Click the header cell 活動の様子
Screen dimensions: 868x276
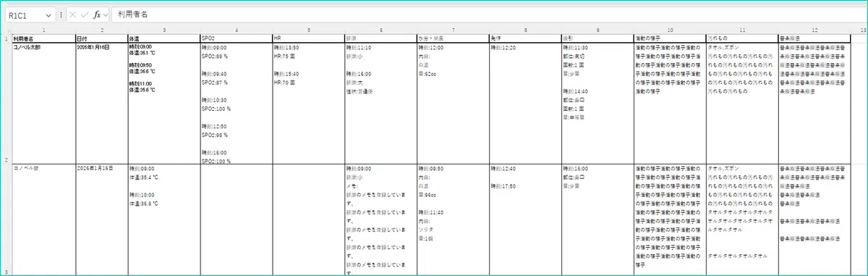670,38
